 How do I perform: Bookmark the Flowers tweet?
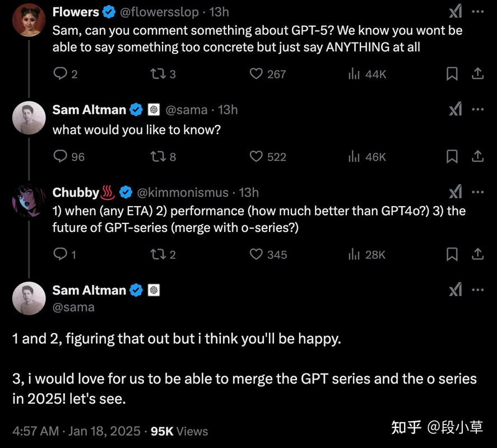coord(452,74)
